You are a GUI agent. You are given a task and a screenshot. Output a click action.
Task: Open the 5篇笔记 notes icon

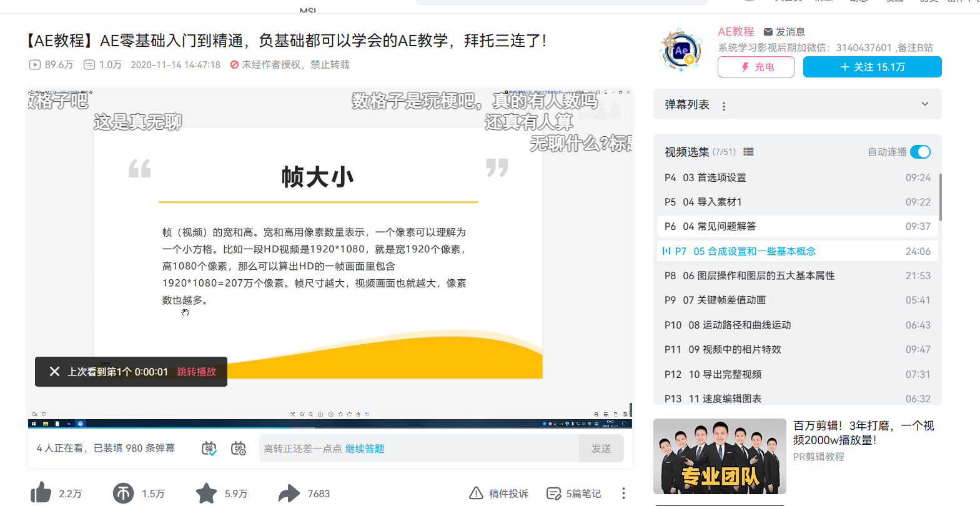553,494
